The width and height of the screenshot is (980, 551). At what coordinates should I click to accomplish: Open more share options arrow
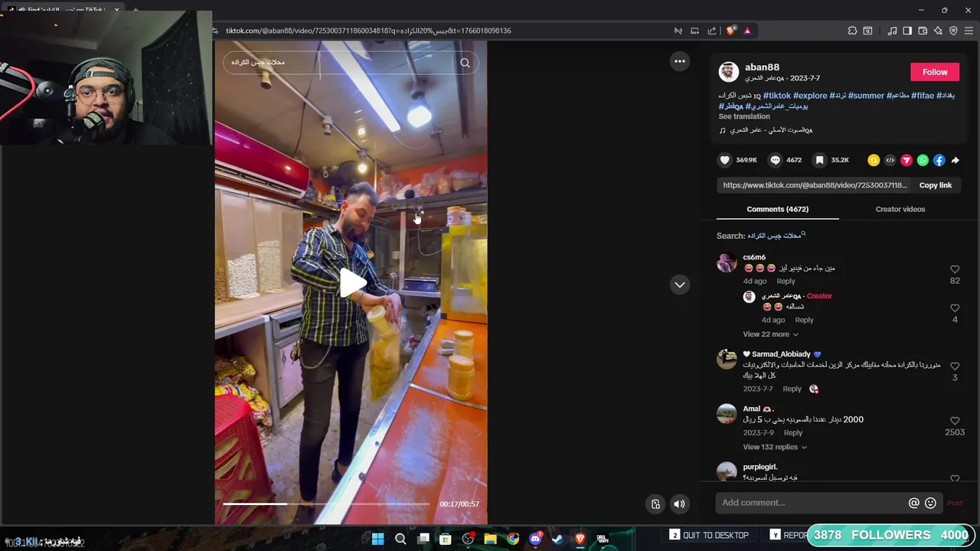point(955,160)
